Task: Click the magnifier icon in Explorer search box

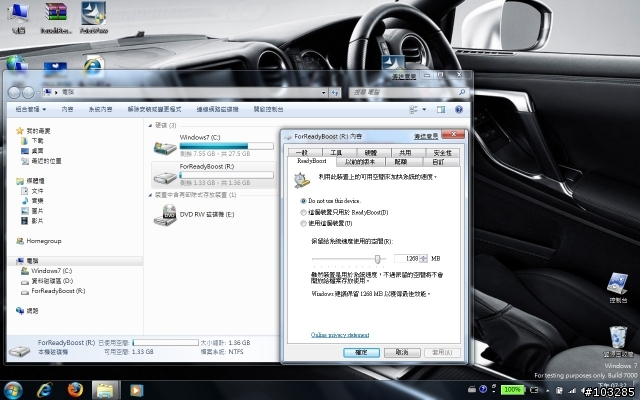Action: [x=462, y=92]
